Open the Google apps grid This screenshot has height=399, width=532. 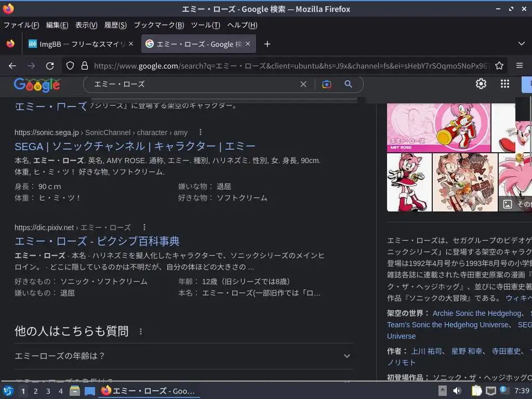505,84
